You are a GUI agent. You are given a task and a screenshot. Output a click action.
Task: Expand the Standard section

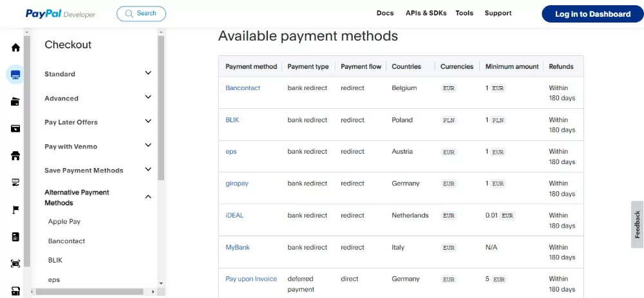(x=148, y=73)
